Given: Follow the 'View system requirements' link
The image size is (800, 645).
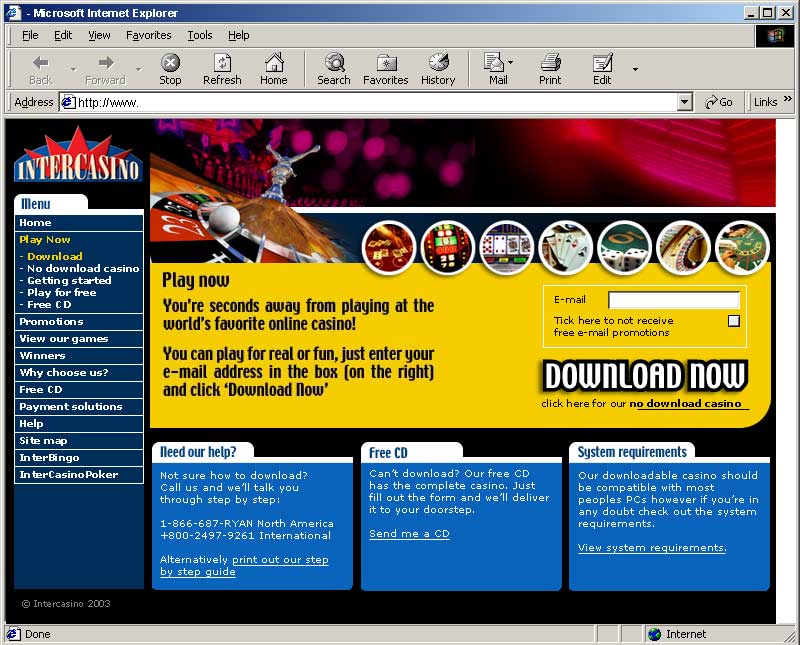Looking at the screenshot, I should tap(652, 548).
